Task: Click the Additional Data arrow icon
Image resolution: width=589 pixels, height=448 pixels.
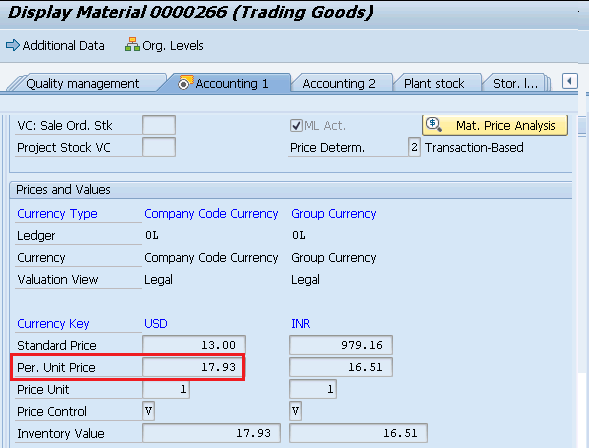Action: tap(13, 45)
